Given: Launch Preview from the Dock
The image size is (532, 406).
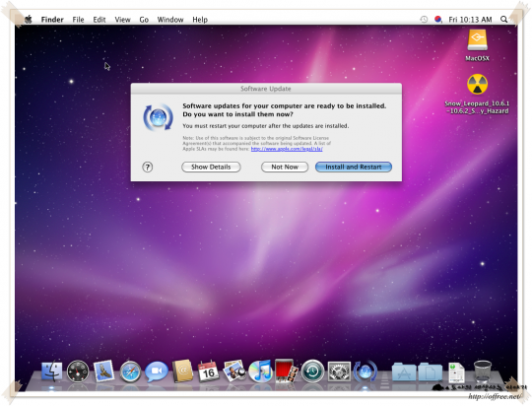Looking at the screenshot, I should [x=234, y=372].
